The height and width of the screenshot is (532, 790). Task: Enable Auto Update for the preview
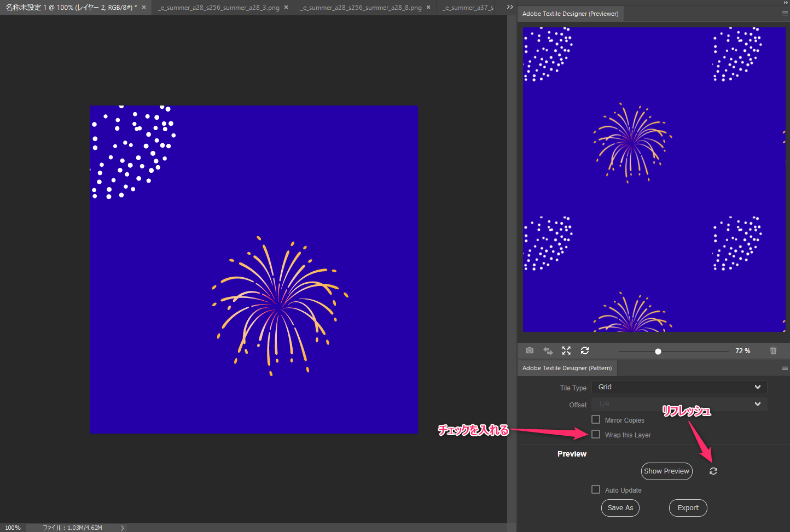(596, 489)
